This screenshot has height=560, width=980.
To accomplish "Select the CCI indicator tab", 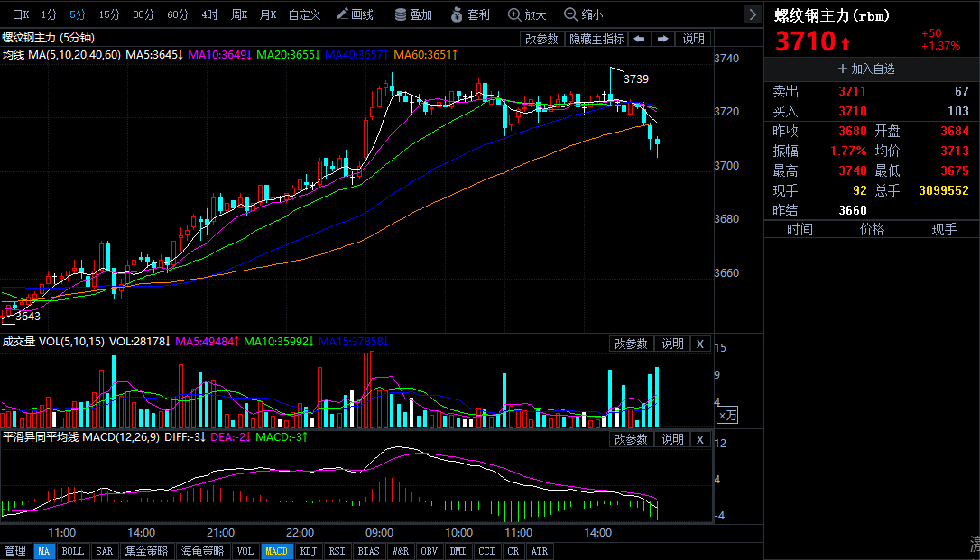I will coord(486,551).
